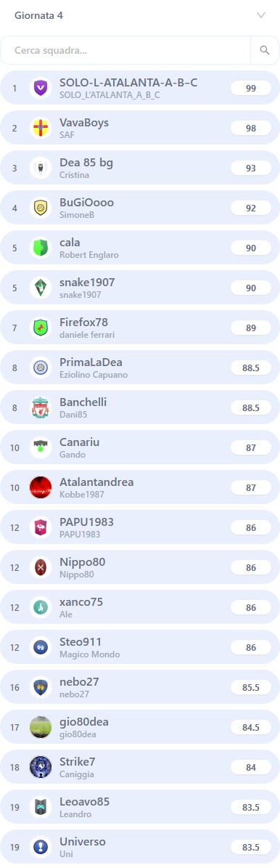This screenshot has width=280, height=868.
Task: Click the VavaBoys yellow cross badge
Action: coord(41,128)
